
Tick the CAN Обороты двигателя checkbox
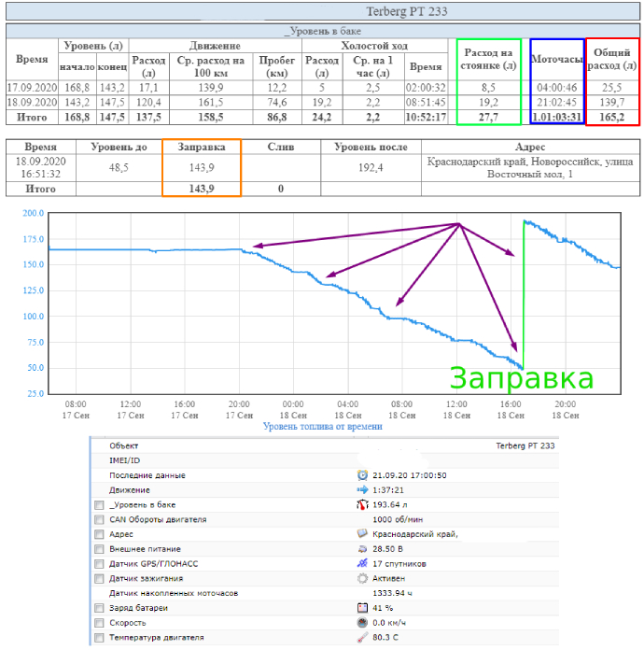99,519
